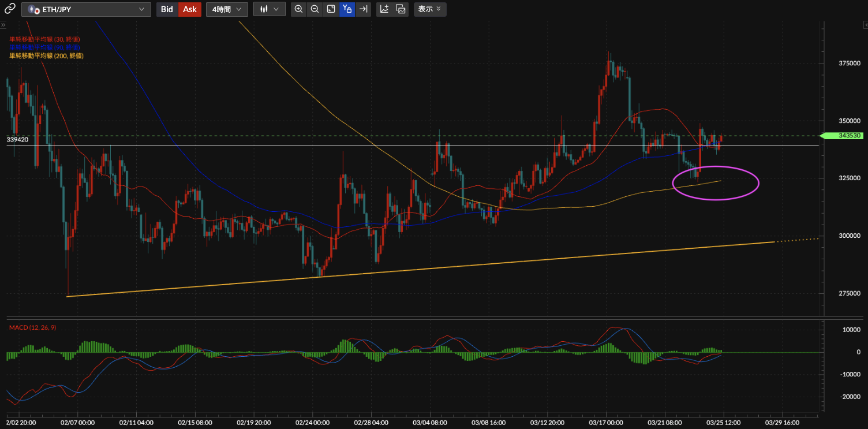Jump to latest candle arrow icon
This screenshot has width=868, height=429.
(363, 9)
